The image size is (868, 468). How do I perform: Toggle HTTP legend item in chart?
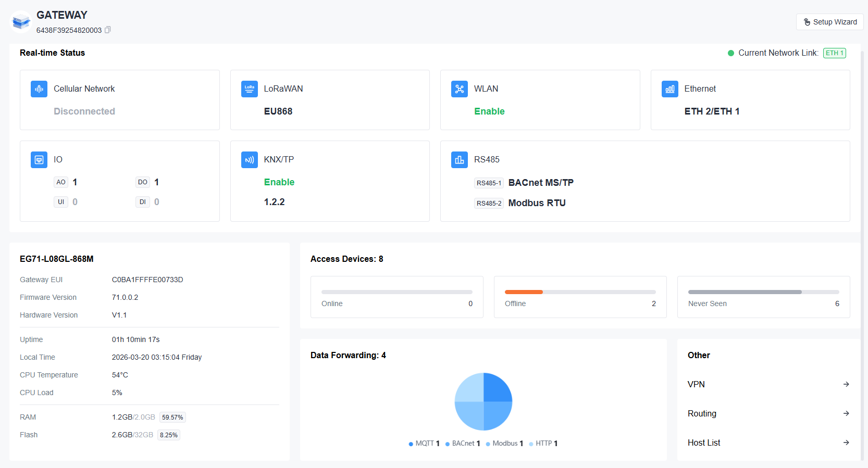[543, 444]
